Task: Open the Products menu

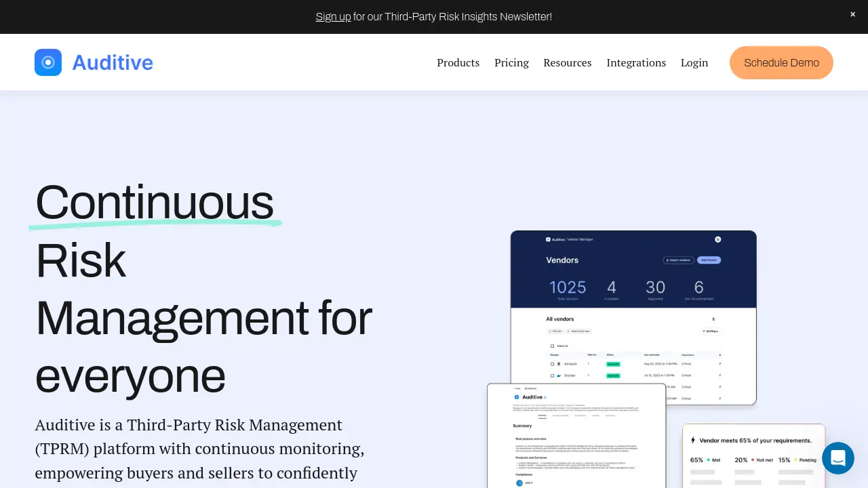Action: pyautogui.click(x=458, y=62)
